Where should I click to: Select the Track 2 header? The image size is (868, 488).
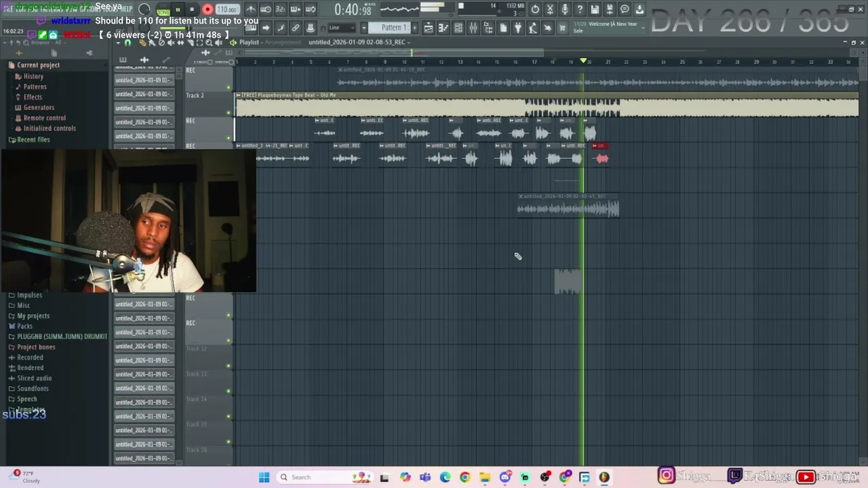(209, 103)
